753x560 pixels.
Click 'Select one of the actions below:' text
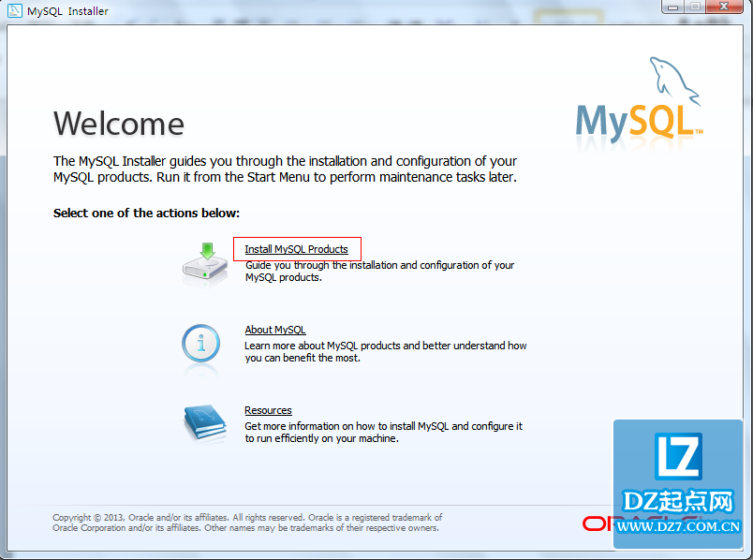point(146,214)
